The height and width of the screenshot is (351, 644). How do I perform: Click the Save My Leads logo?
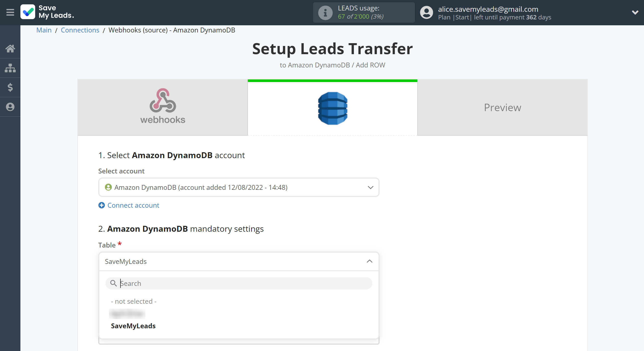point(47,12)
